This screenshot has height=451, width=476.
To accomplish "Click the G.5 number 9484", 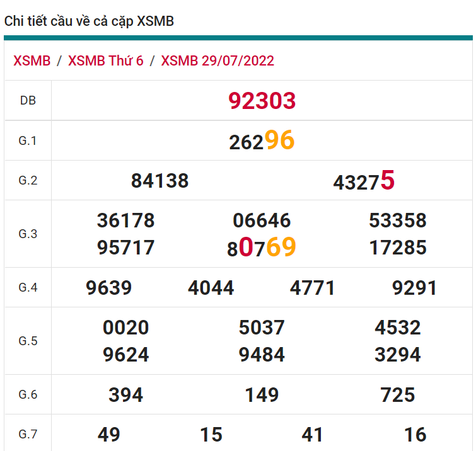I will click(262, 355).
